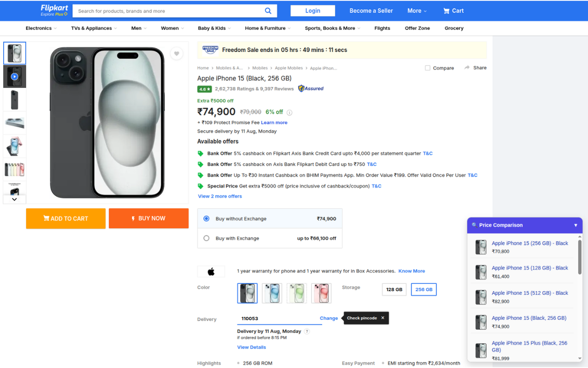Enable the Compare checkbox
The image size is (588, 368).
pyautogui.click(x=427, y=68)
